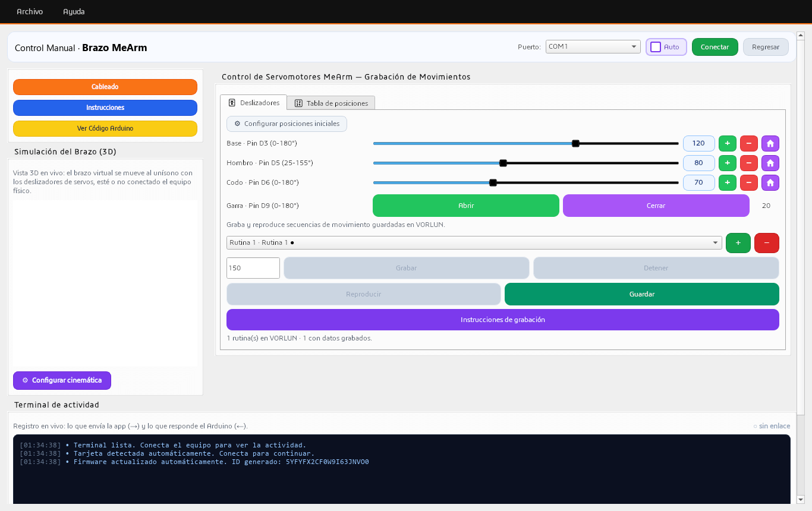Decrease Hombro angle with red minus
Screen dimensions: 812x511
pyautogui.click(x=749, y=163)
